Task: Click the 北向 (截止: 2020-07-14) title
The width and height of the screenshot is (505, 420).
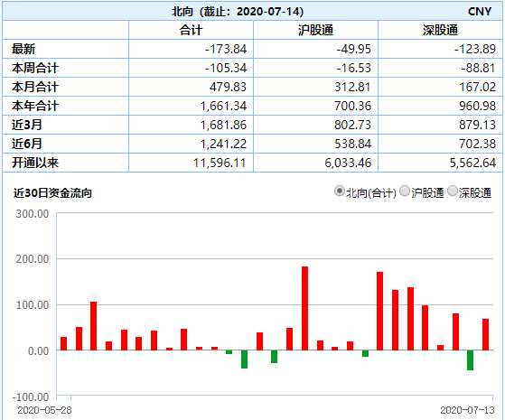Action: [238, 12]
